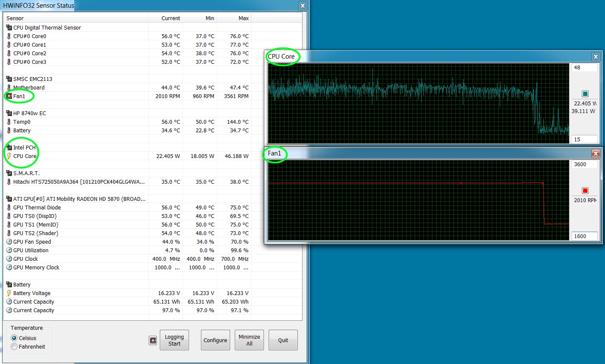Screen dimensions: 605x364
Task: Click the Max column header
Action: (x=234, y=18)
